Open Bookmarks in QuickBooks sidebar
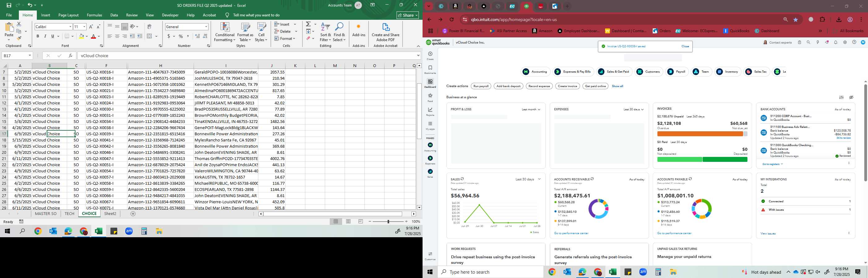 coord(430,70)
